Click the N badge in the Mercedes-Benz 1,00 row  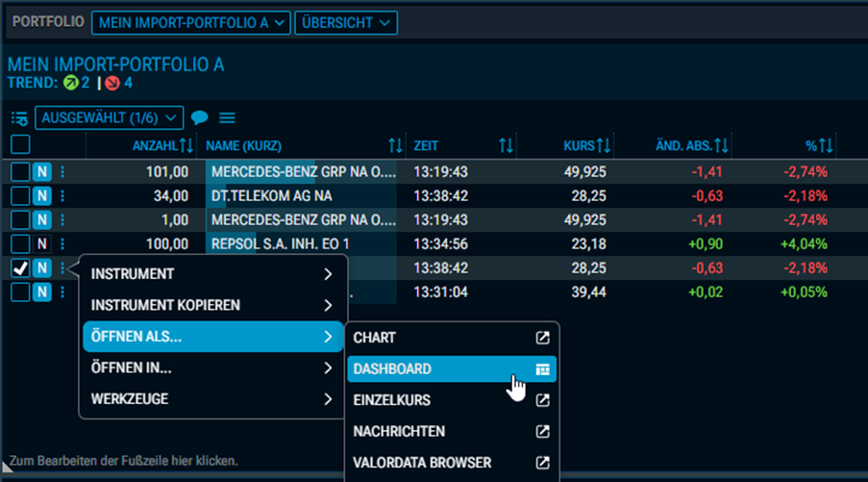pyautogui.click(x=42, y=220)
